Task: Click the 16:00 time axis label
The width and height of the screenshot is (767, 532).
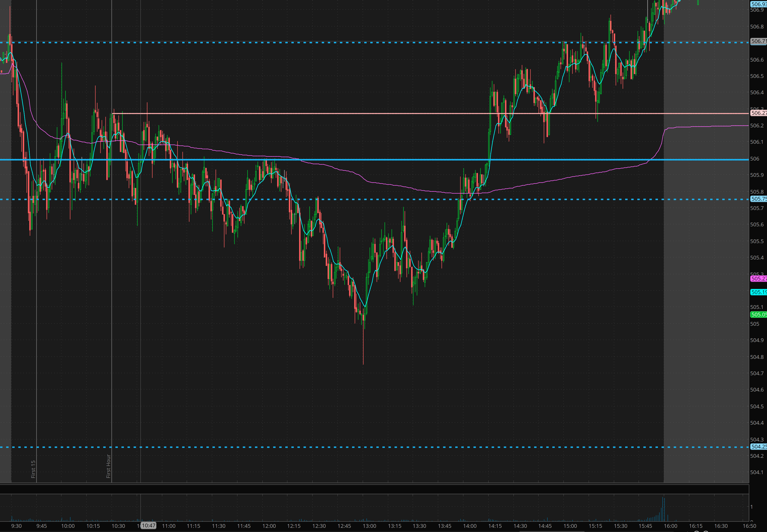Action: 670,526
